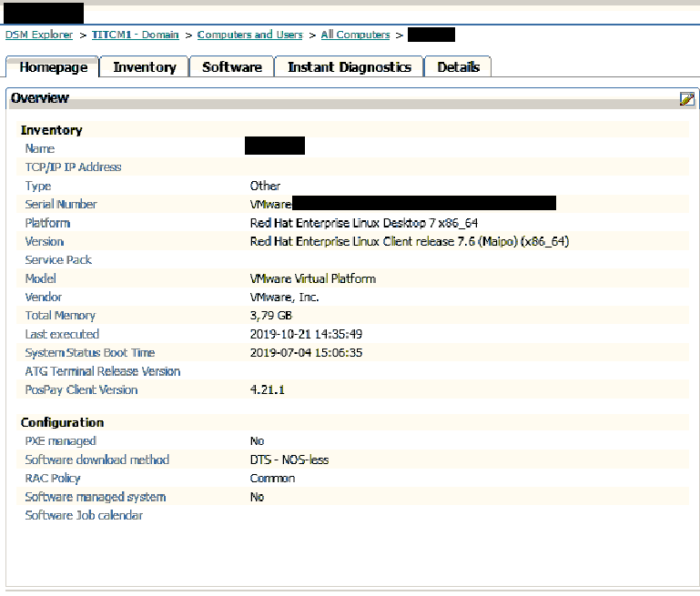Image resolution: width=700 pixels, height=596 pixels.
Task: Switch to the Software tab
Action: click(x=232, y=67)
